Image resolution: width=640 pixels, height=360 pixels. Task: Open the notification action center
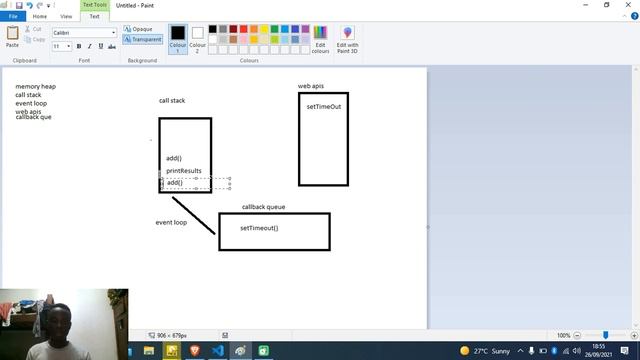click(x=624, y=351)
